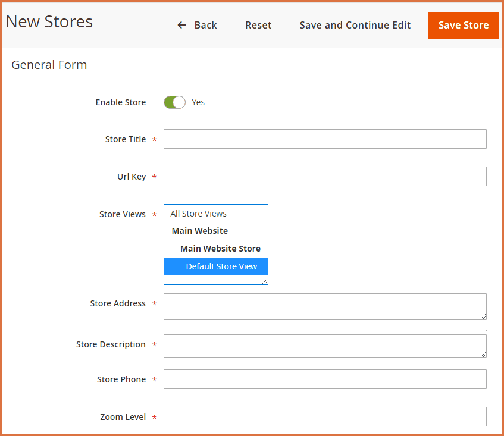Click the Reset link
The width and height of the screenshot is (504, 436).
(258, 25)
